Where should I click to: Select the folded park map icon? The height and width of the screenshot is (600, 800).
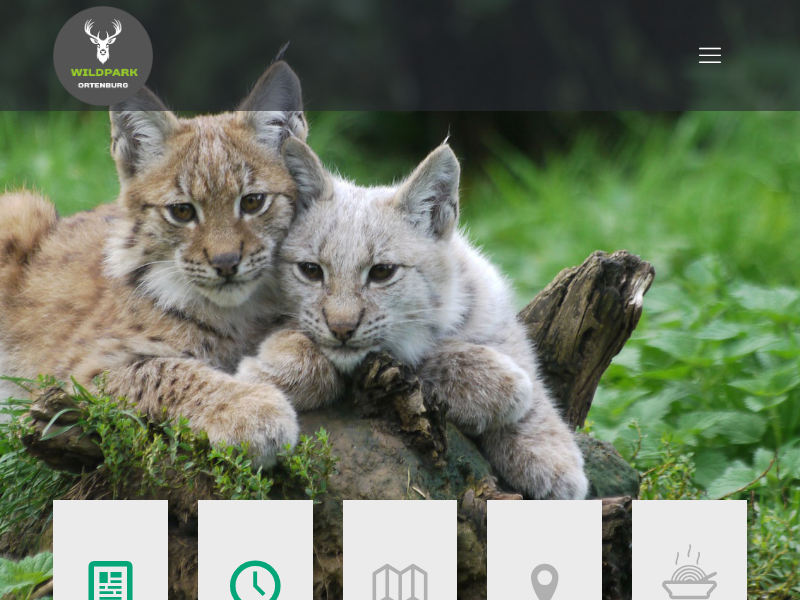400,583
